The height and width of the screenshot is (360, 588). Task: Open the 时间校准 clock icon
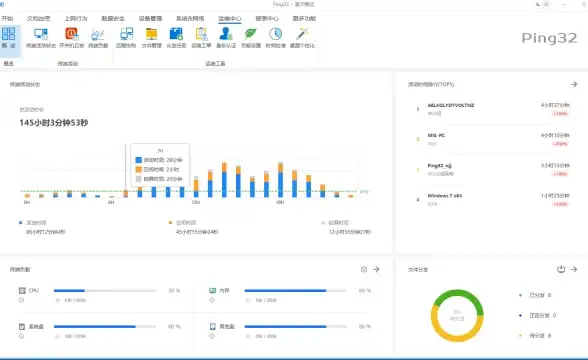point(276,34)
